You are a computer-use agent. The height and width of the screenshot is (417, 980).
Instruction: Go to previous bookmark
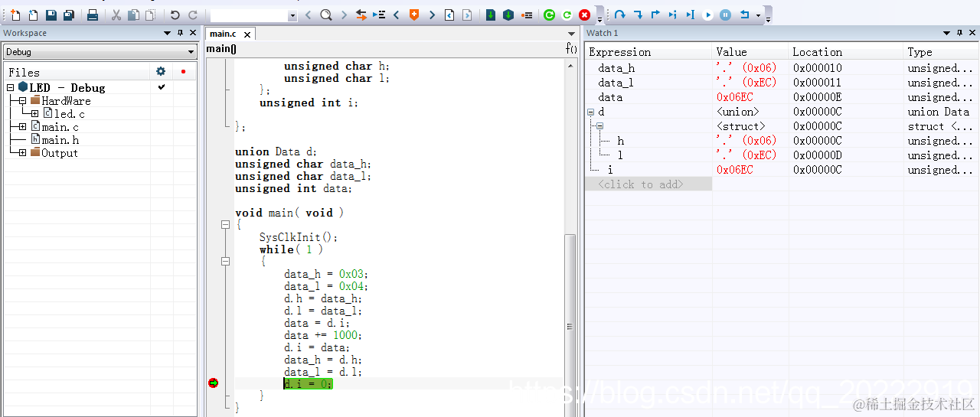397,15
